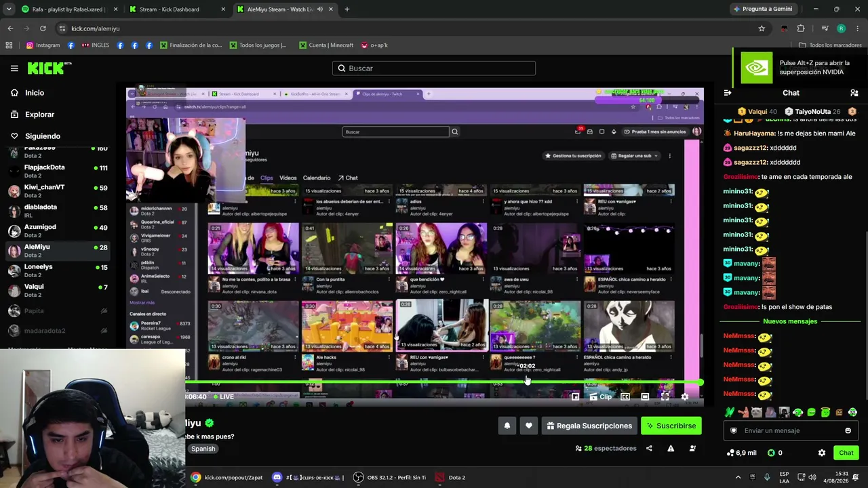Image resolution: width=868 pixels, height=488 pixels.
Task: Open the Kick sidebar hamburger menu
Action: 14,68
